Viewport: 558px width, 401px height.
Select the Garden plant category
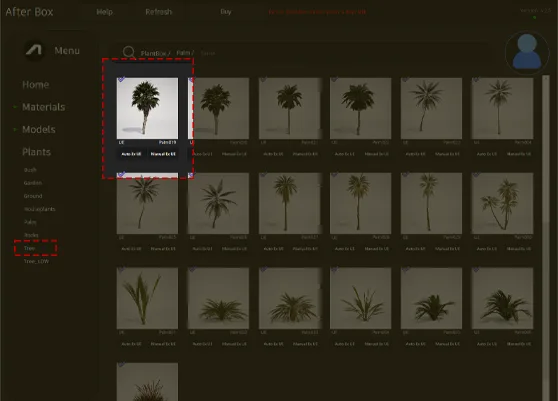pos(33,183)
